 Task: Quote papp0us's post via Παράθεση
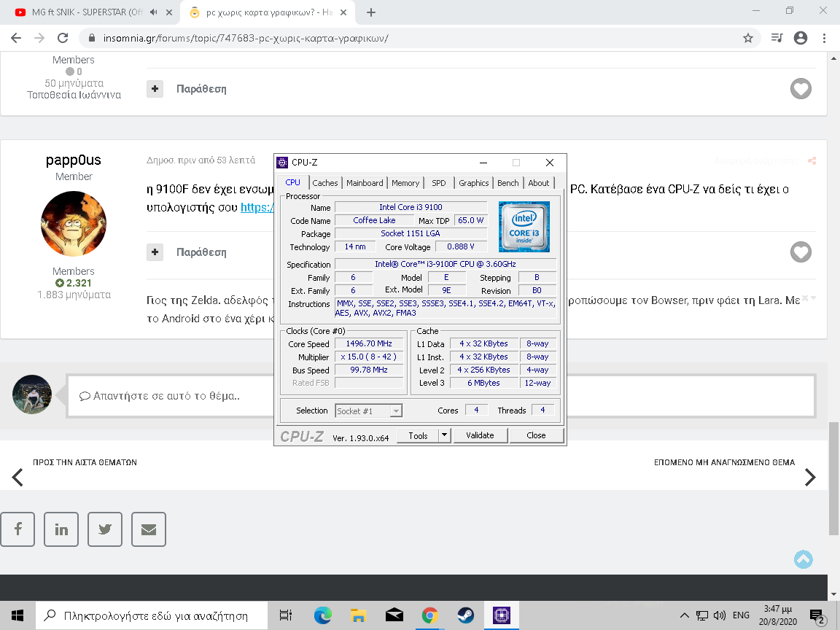point(201,252)
